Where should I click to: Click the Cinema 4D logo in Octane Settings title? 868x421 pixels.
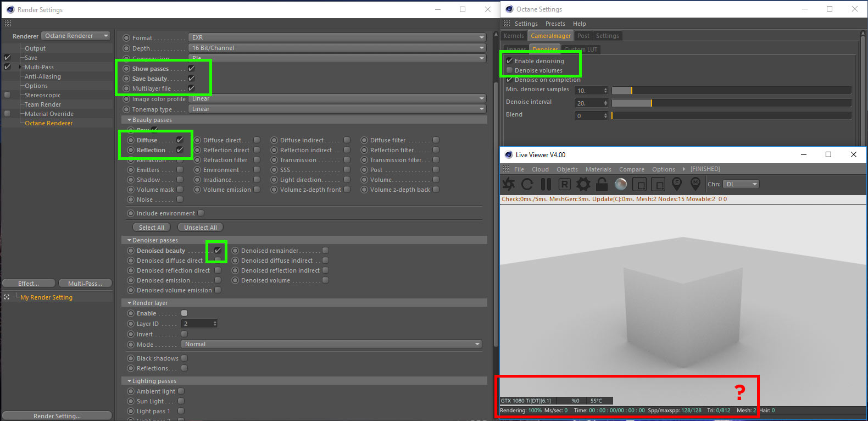[x=509, y=9]
